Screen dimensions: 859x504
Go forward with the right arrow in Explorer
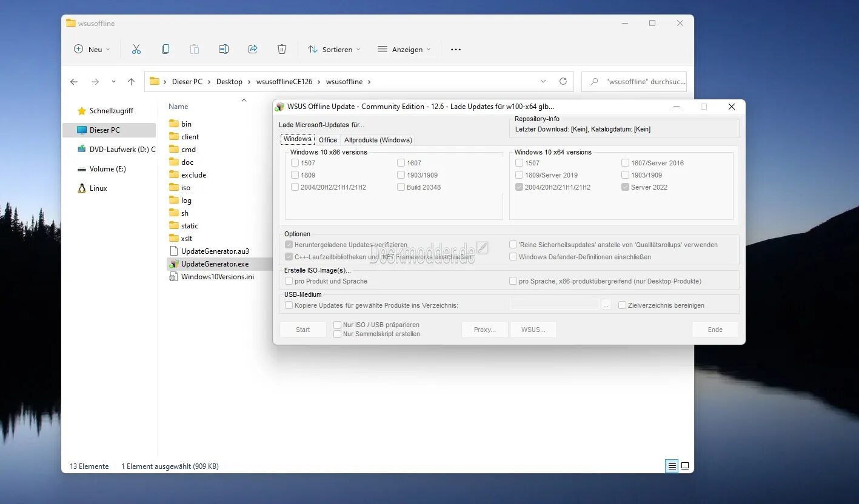click(95, 81)
